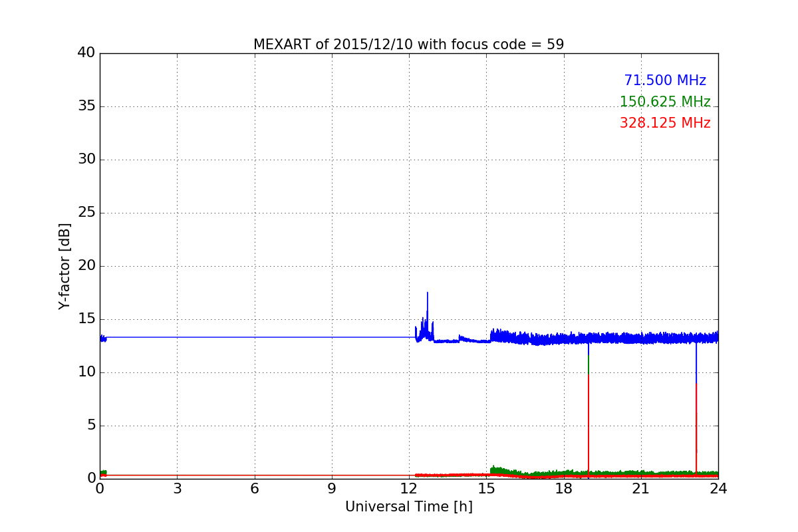The height and width of the screenshot is (532, 798).
Task: Click the x-axis tick label 12
Action: point(409,489)
